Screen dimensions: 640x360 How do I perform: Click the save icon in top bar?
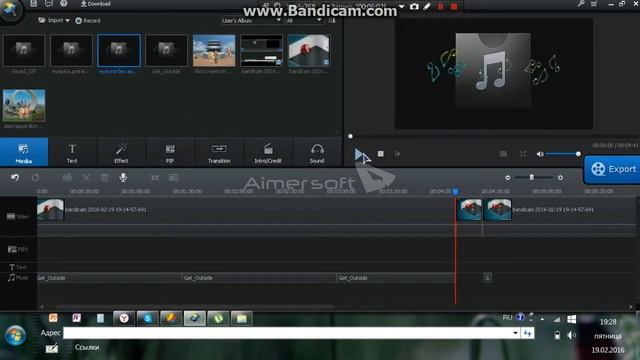point(33,4)
